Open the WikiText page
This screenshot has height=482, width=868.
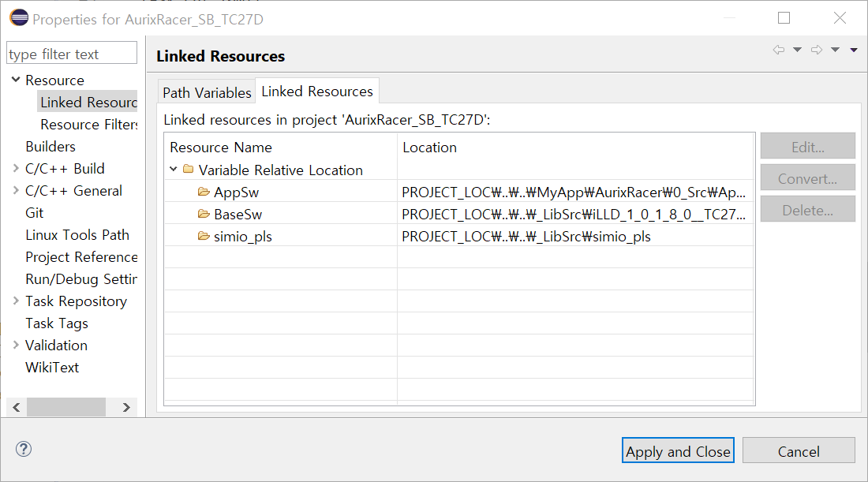52,367
